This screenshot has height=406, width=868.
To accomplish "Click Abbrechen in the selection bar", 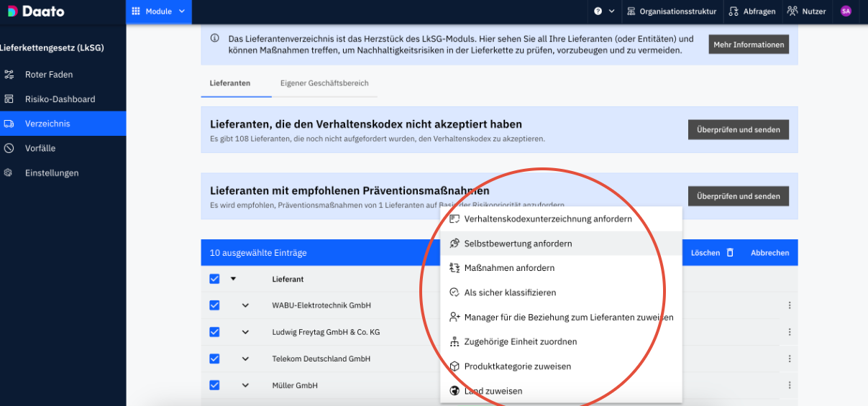I will [x=769, y=253].
